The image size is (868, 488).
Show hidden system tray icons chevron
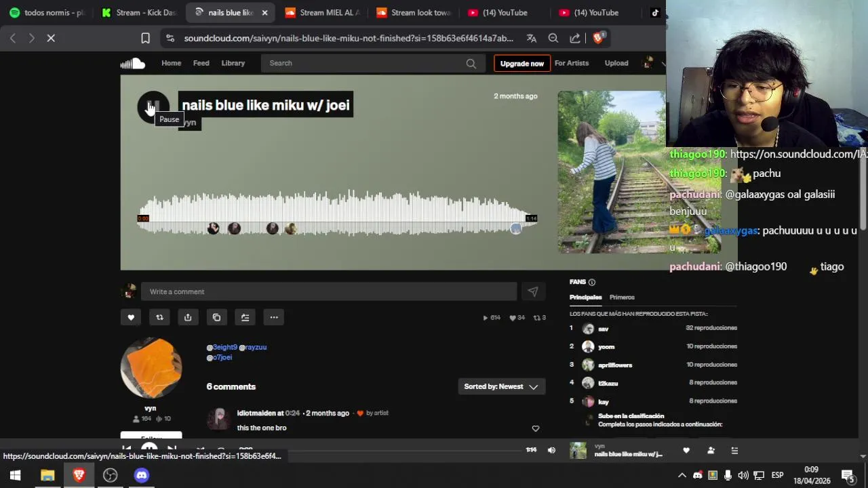682,475
